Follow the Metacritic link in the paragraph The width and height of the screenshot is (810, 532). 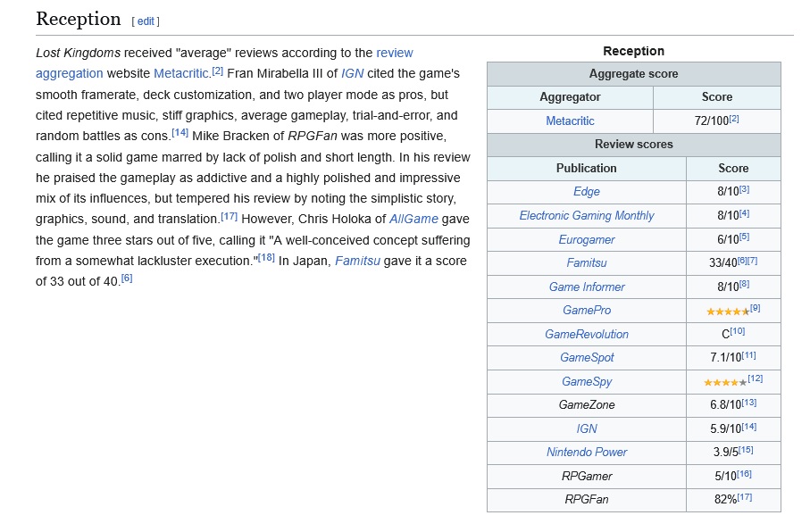pyautogui.click(x=180, y=73)
